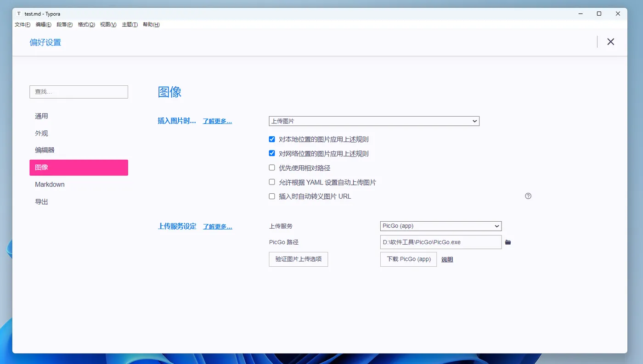Image resolution: width=643 pixels, height=364 pixels.
Task: Click the 验证图片上传选项 button
Action: click(x=299, y=259)
